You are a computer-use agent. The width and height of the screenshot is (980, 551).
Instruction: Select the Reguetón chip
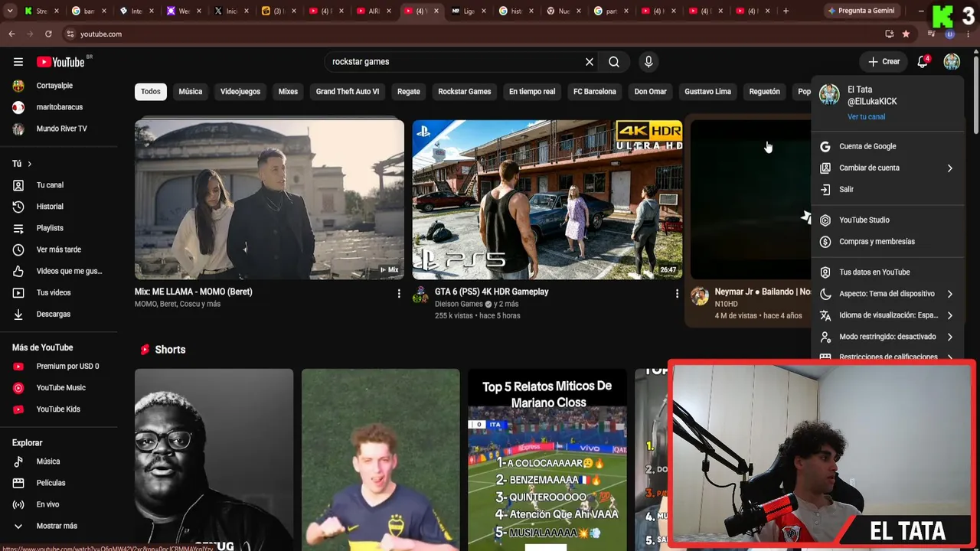pyautogui.click(x=765, y=92)
